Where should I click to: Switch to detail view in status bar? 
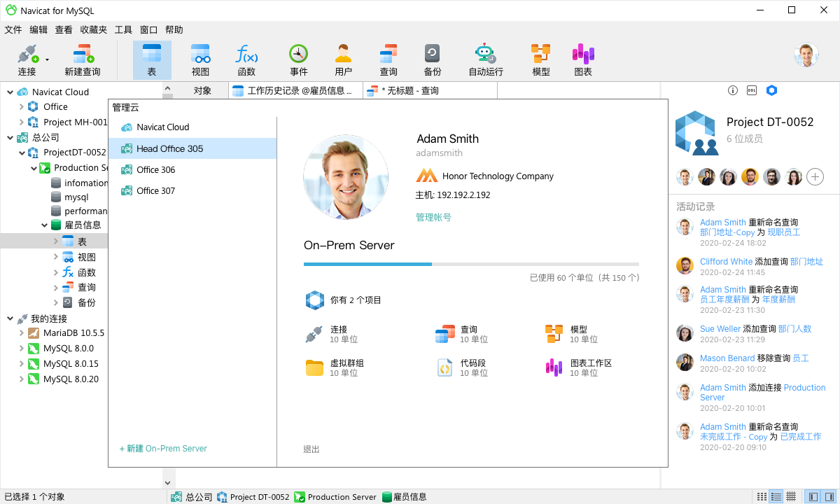coord(776,496)
